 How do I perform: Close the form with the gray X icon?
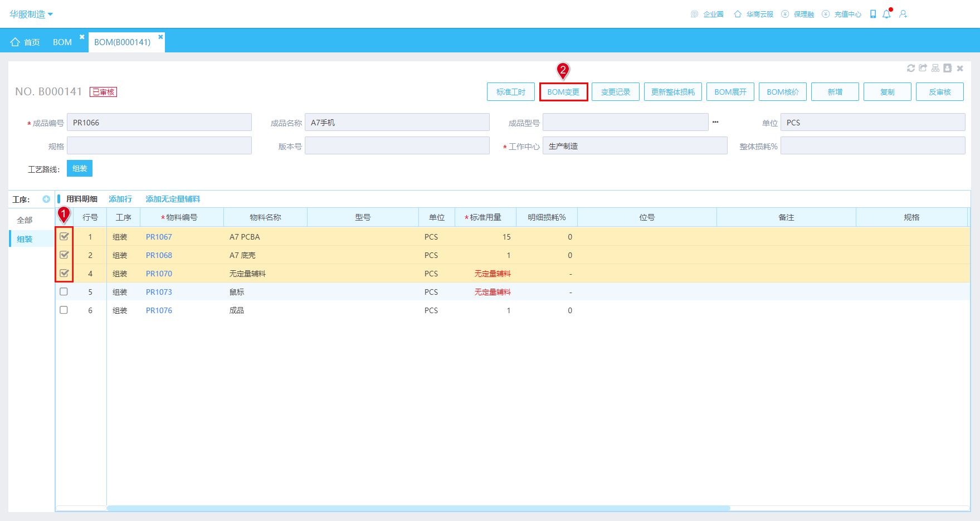coord(960,68)
